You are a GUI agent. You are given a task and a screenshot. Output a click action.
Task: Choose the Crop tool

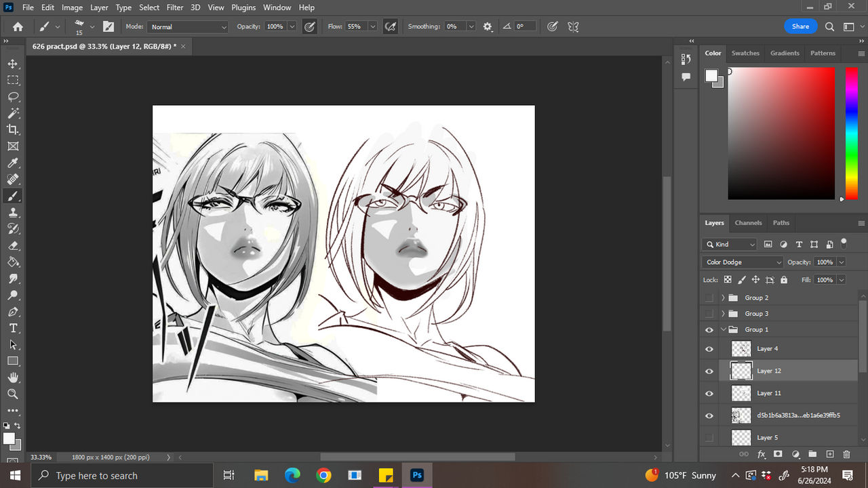pyautogui.click(x=13, y=129)
